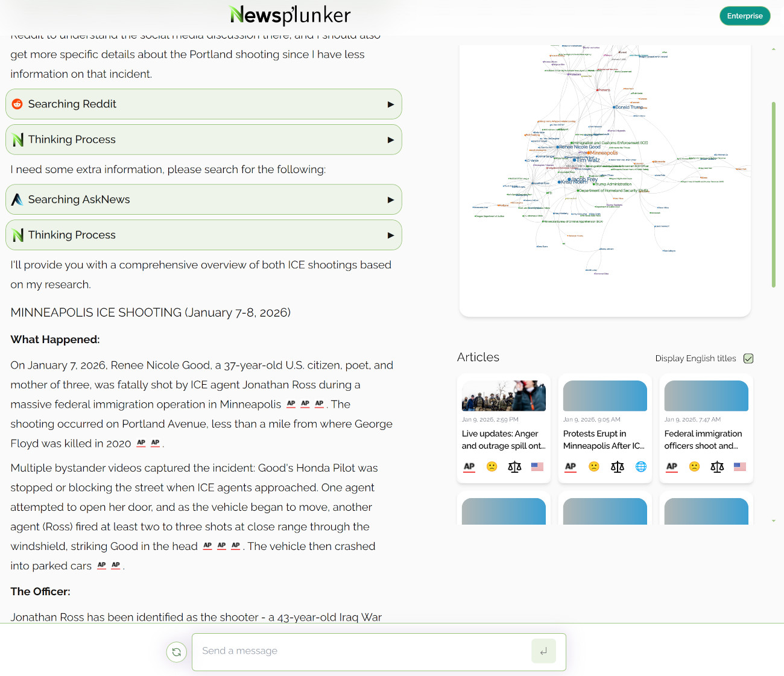Click the Reddit icon beside Searching Reddit

[x=17, y=104]
